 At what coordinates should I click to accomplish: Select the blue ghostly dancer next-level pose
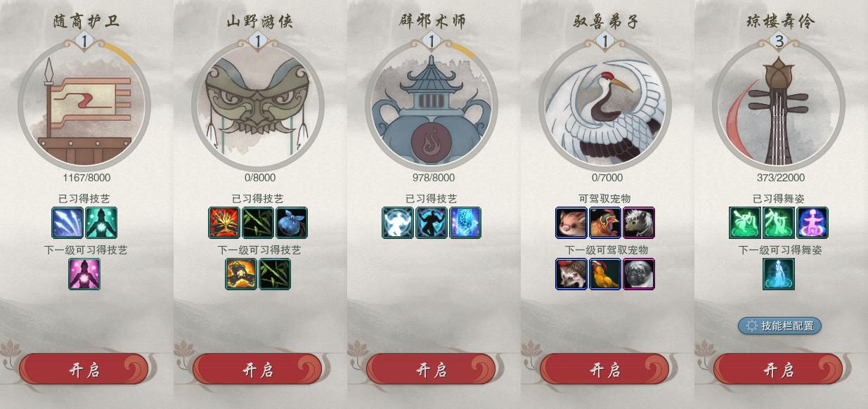[x=779, y=274]
